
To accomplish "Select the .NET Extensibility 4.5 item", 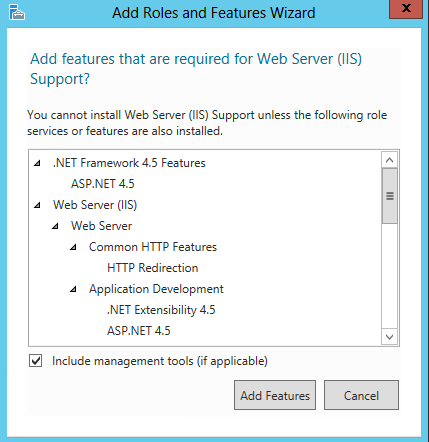I will [x=161, y=310].
